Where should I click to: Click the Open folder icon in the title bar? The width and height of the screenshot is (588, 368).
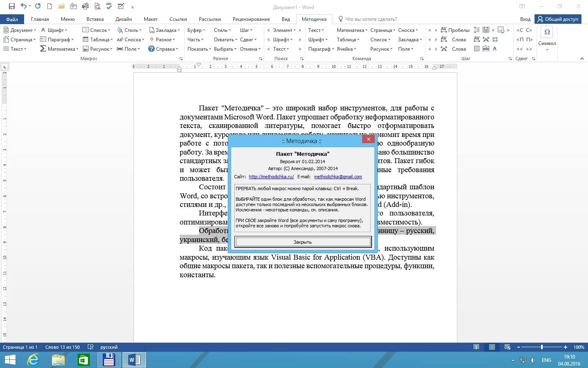[x=61, y=7]
